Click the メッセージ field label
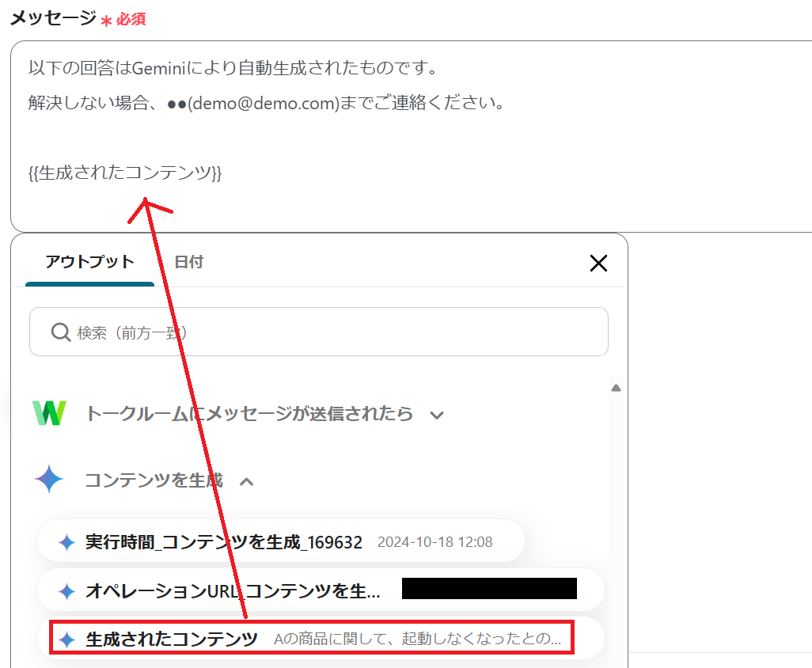The width and height of the screenshot is (812, 668). (53, 18)
